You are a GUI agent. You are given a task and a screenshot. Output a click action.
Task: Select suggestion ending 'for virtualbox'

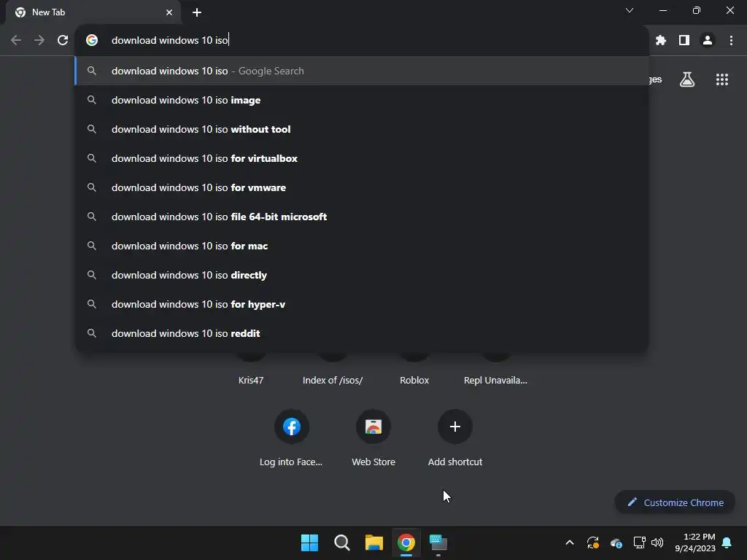(362, 158)
